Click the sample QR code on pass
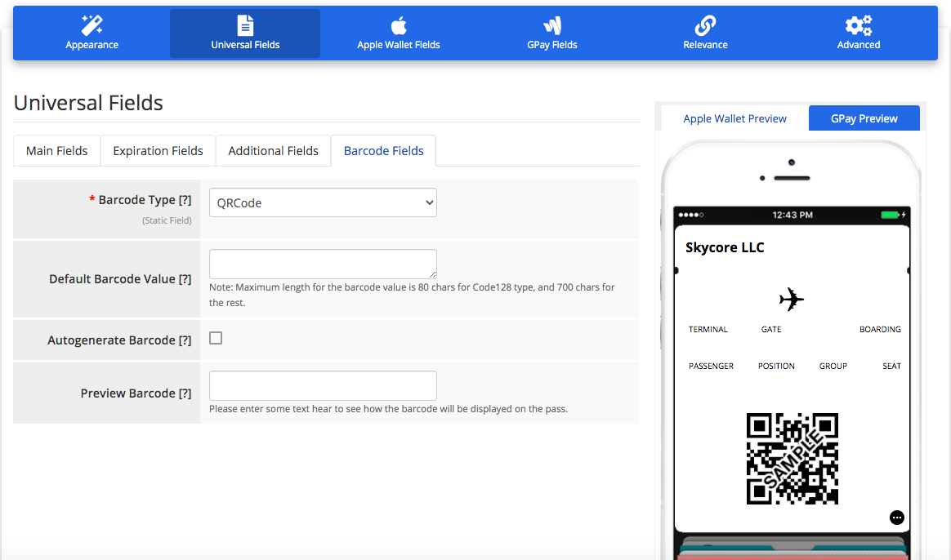The height and width of the screenshot is (560, 951). click(792, 459)
